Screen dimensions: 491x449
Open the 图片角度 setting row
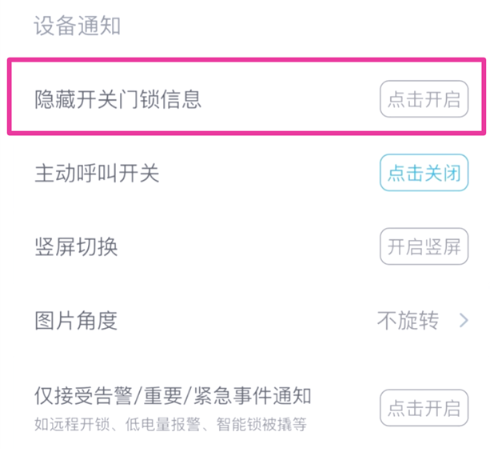[245, 320]
